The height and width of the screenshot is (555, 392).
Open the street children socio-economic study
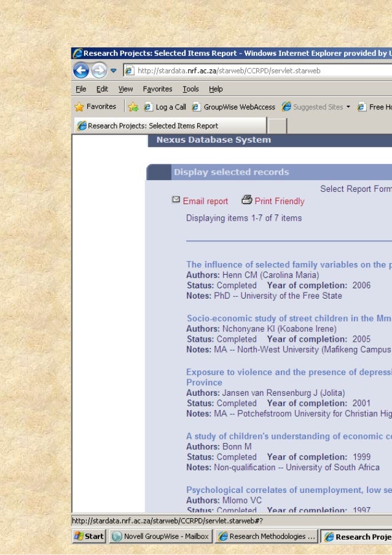click(x=289, y=318)
